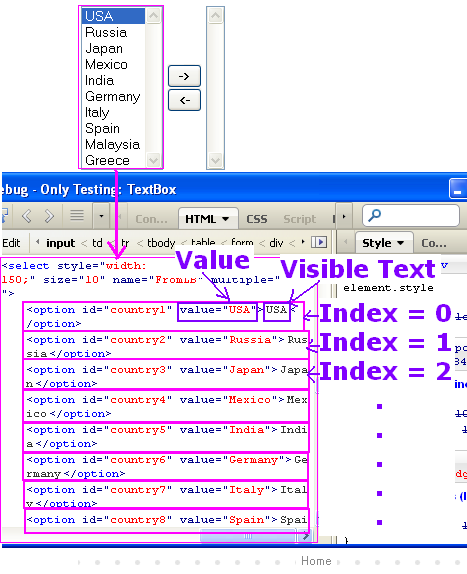Click the HTML panel horizontal scrollbar thumb
Viewport: 467px width, 574px height.
tap(247, 536)
